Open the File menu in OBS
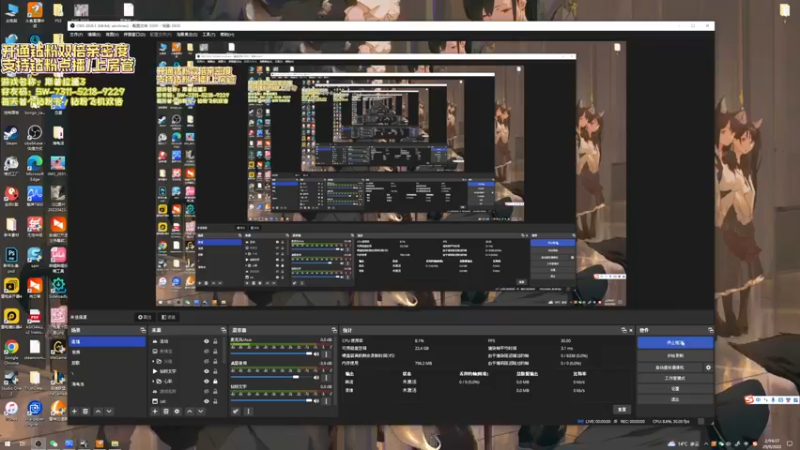Screen dimensions: 800x450 (76, 35)
